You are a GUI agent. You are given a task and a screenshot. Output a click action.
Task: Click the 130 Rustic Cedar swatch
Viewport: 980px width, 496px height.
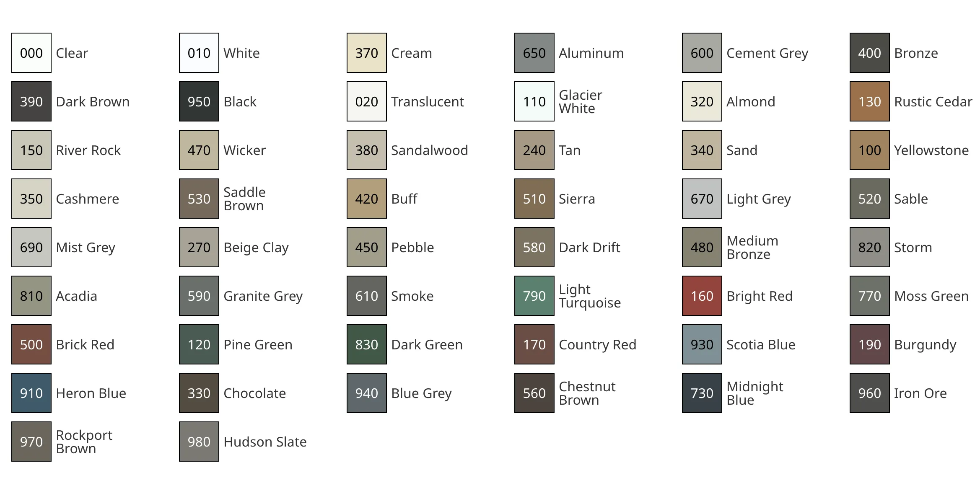870,101
